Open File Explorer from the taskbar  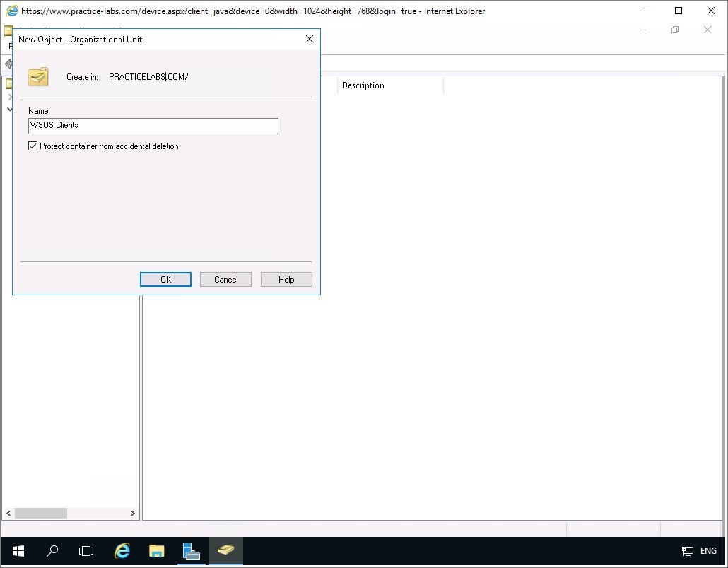coord(157,551)
